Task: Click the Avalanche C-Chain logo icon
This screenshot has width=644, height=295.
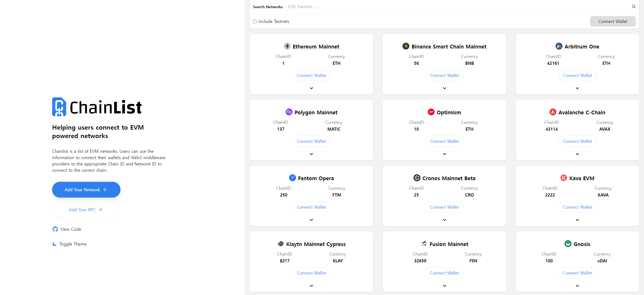Action: coord(553,112)
